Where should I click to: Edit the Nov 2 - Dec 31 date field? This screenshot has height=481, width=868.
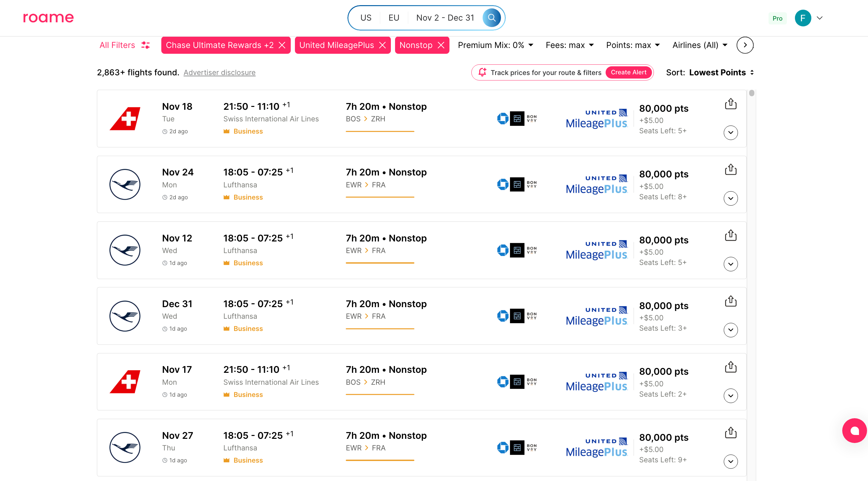(x=445, y=18)
